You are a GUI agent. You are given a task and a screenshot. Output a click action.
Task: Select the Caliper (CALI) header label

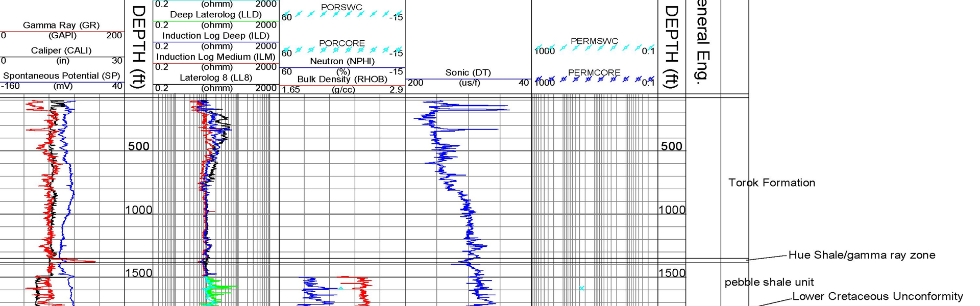pos(61,50)
